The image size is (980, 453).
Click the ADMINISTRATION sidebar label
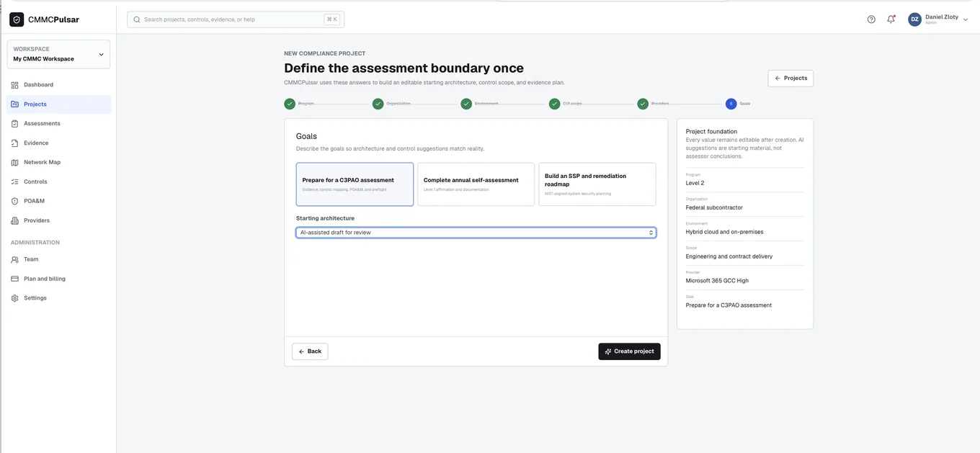pos(35,243)
